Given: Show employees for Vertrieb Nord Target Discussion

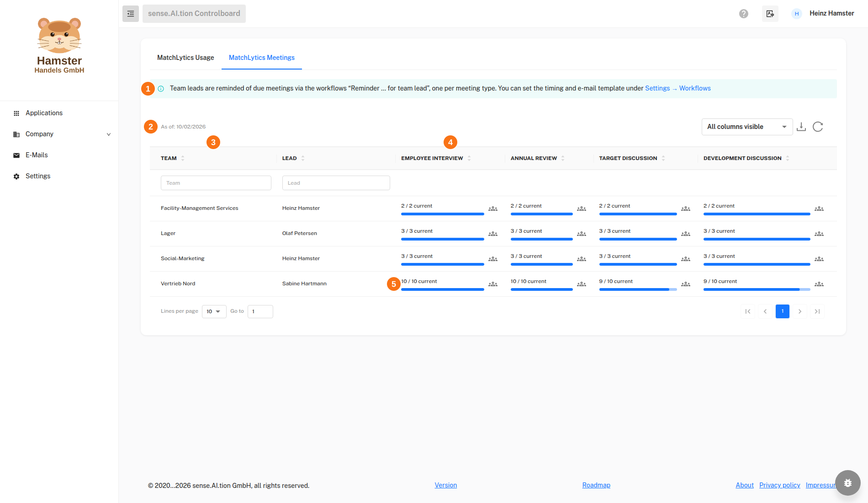Looking at the screenshot, I should tap(686, 284).
